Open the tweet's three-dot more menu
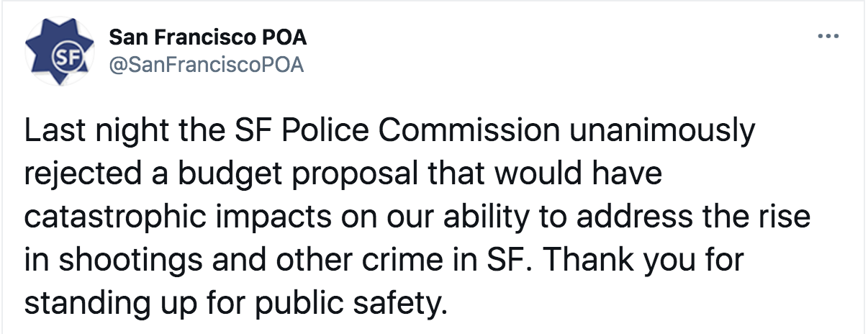 (x=830, y=36)
